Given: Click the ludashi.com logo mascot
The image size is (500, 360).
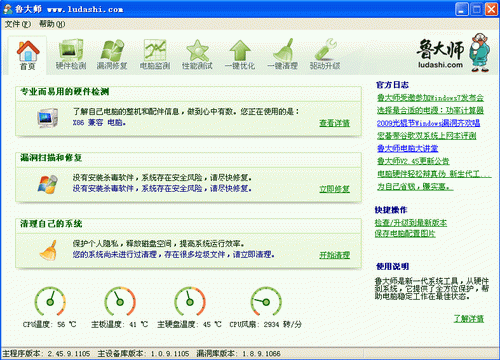Looking at the screenshot, I should [x=479, y=53].
